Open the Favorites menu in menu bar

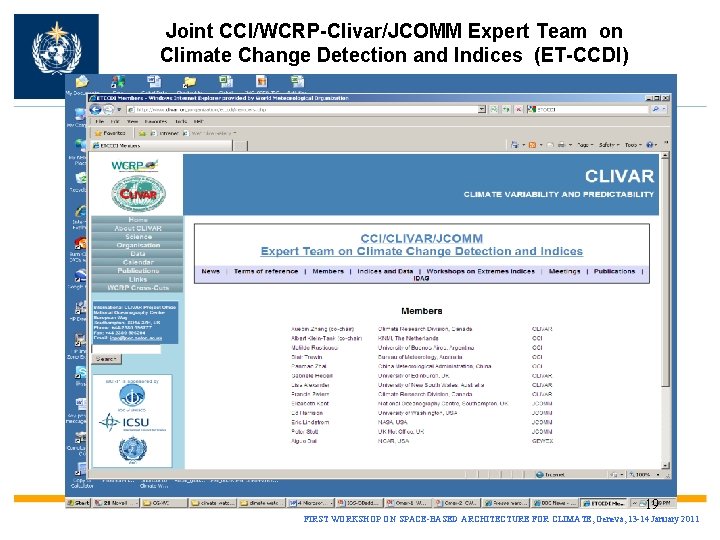156,122
